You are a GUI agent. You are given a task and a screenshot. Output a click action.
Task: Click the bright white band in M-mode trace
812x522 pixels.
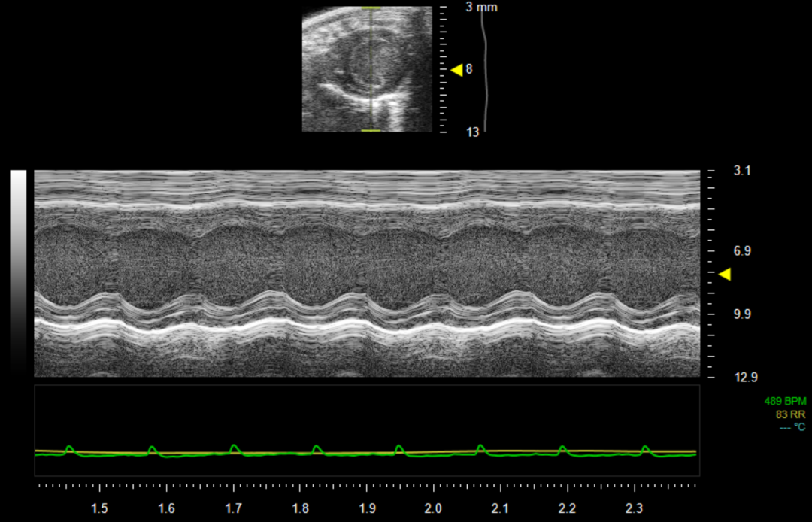click(x=367, y=327)
